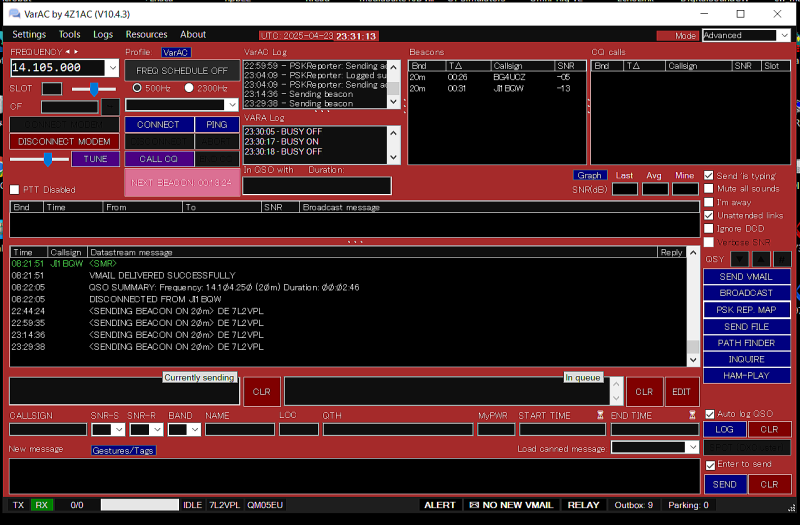Click the Gestures/Tags link
The height and width of the screenshot is (525, 800).
coord(123,451)
